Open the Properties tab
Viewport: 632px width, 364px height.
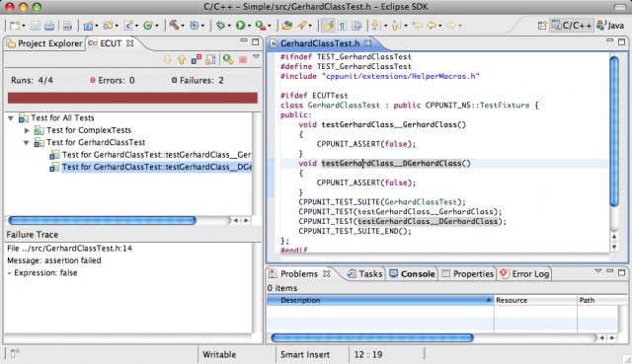(x=467, y=274)
